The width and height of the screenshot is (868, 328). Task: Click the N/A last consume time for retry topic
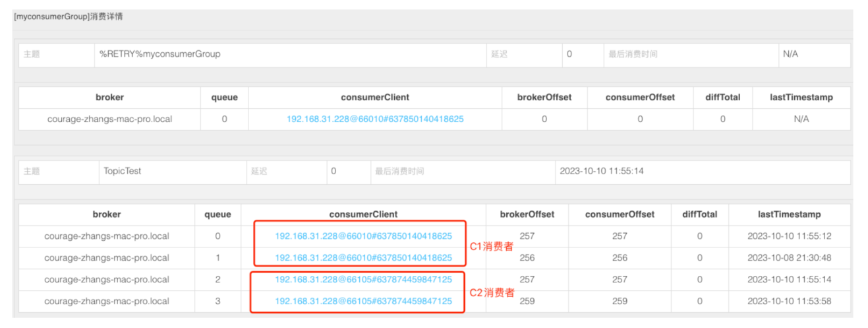click(x=790, y=54)
